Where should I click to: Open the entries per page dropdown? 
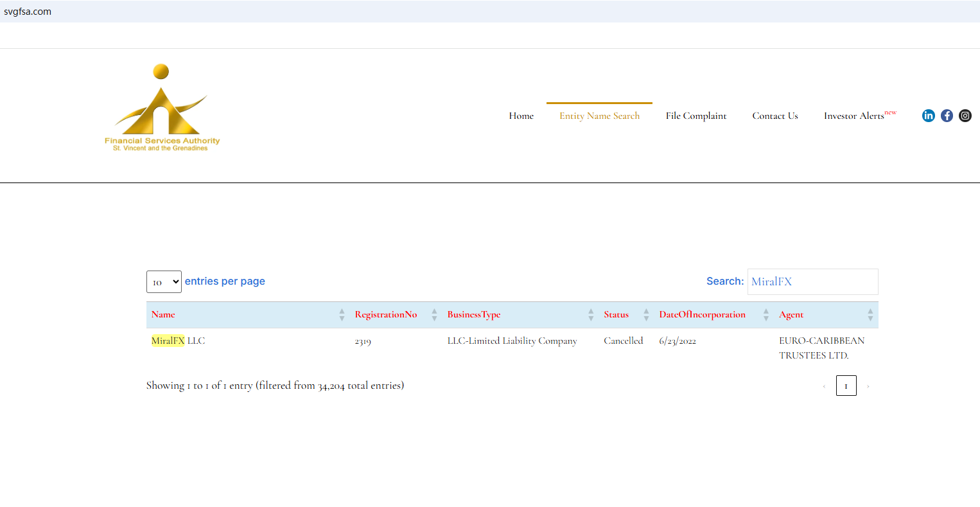coord(164,282)
